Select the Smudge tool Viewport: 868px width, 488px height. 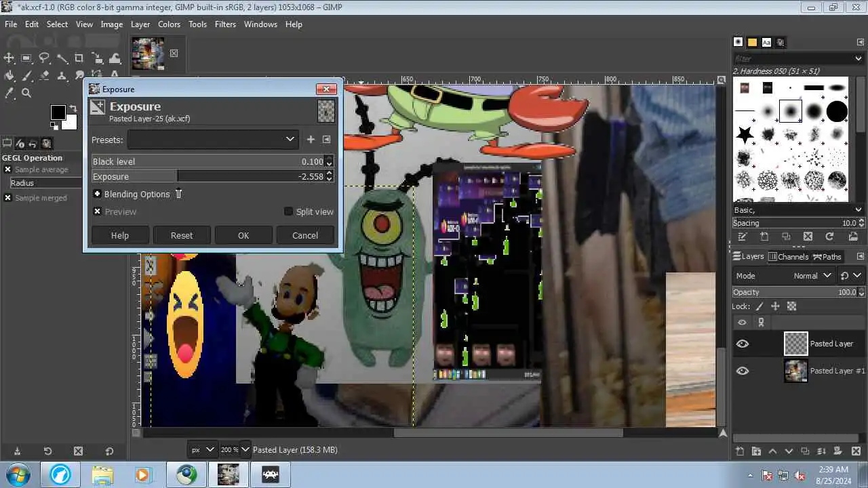79,76
